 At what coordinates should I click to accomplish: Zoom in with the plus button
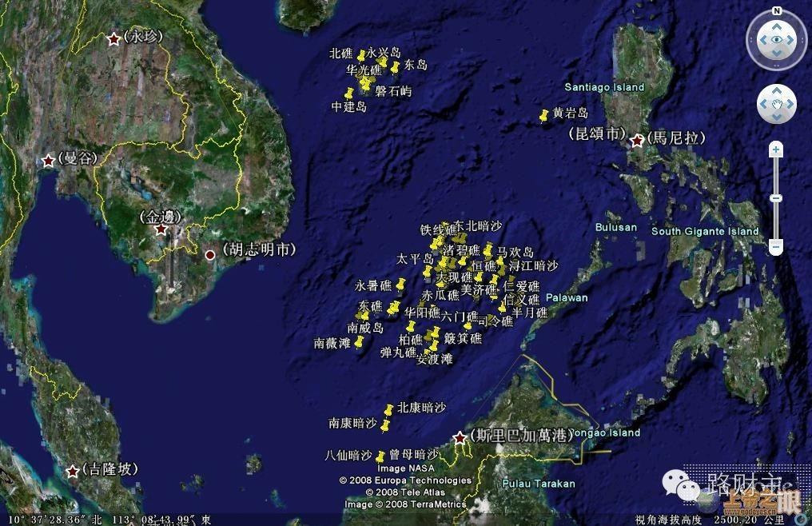click(776, 150)
